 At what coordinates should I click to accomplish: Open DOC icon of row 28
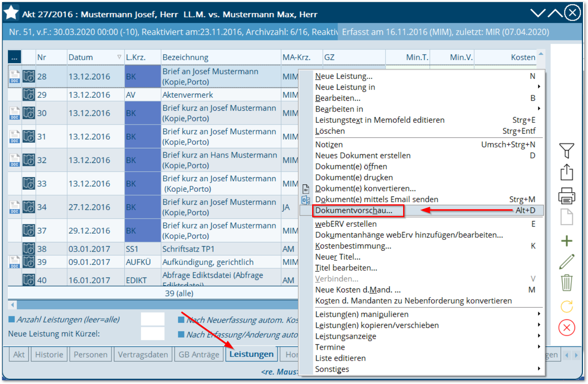15,76
